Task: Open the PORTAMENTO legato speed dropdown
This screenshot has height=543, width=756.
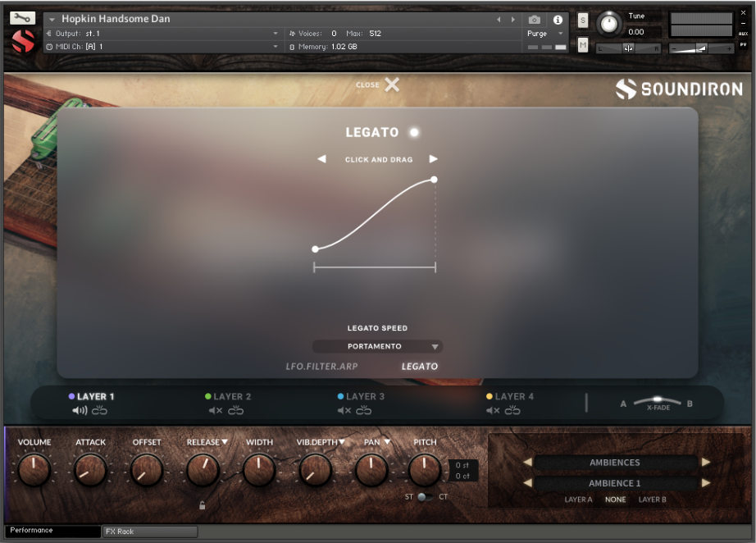Action: pos(377,346)
